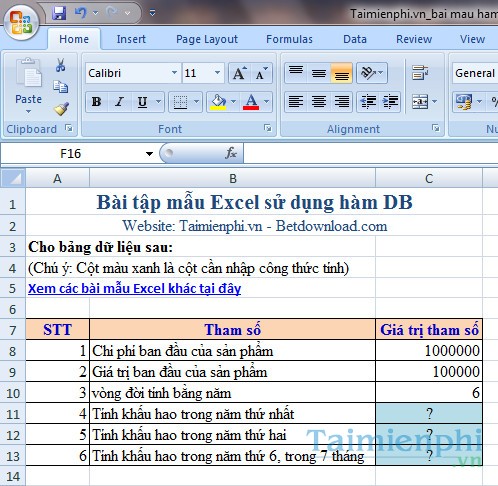Select column A header
Image resolution: width=498 pixels, height=486 pixels.
click(57, 179)
